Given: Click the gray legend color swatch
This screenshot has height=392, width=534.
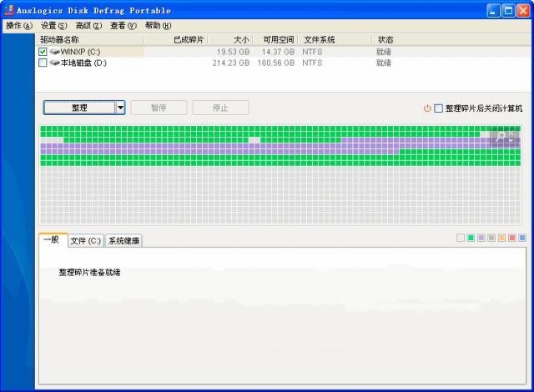Looking at the screenshot, I should pyautogui.click(x=491, y=238).
